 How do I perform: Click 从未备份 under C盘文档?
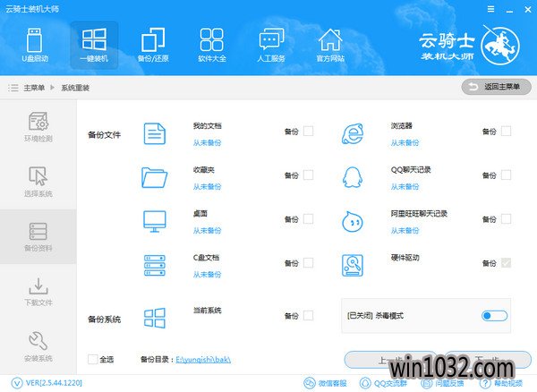(208, 275)
